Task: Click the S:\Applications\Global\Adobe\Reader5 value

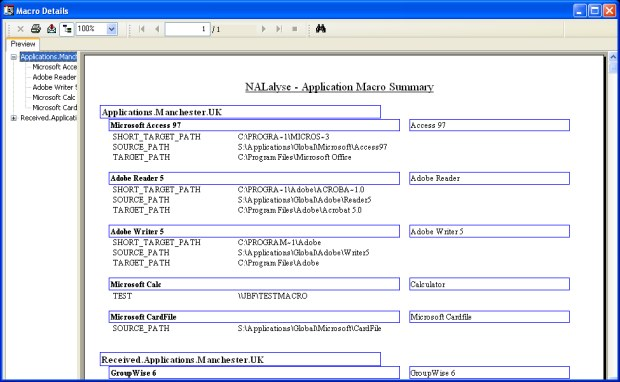Action: (304, 200)
